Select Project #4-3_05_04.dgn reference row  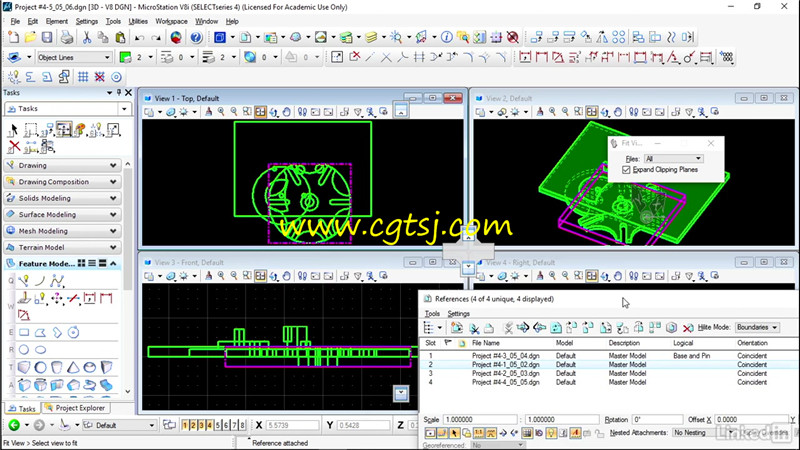(x=609, y=356)
